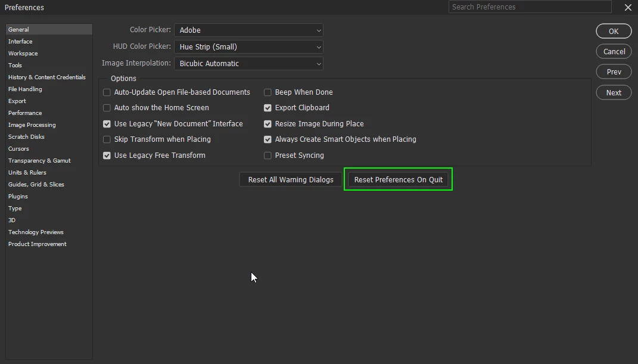Viewport: 638px width, 364px height.
Task: Open the Color Picker dropdown
Action: pos(248,30)
